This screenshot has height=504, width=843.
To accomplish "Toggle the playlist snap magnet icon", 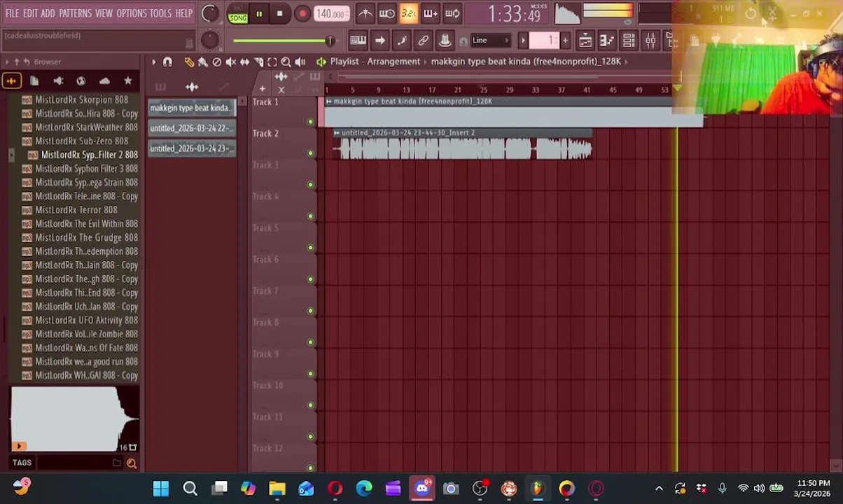I will click(167, 62).
